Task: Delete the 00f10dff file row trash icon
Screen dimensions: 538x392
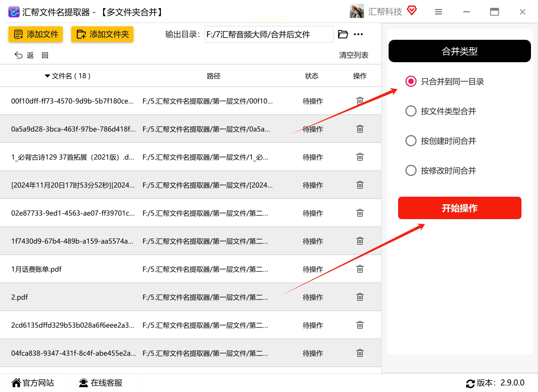Action: coord(360,101)
